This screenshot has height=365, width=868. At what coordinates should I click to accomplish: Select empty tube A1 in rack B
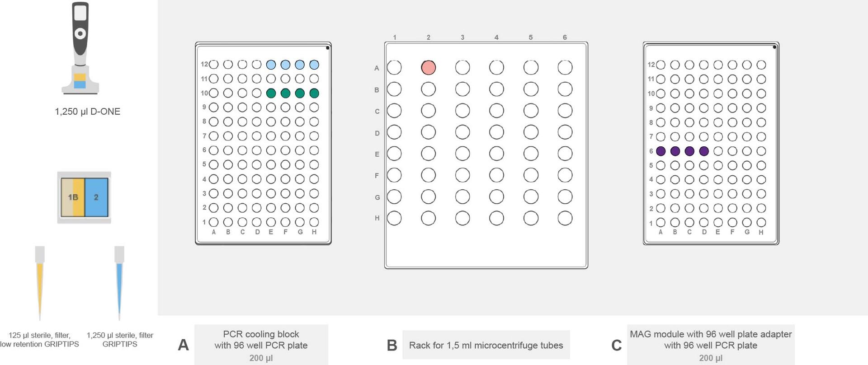pos(394,68)
